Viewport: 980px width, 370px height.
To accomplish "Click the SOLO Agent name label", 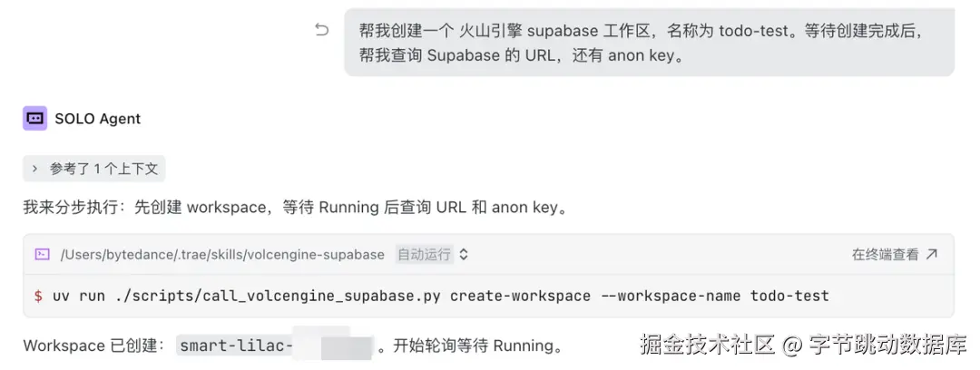I will pyautogui.click(x=97, y=119).
